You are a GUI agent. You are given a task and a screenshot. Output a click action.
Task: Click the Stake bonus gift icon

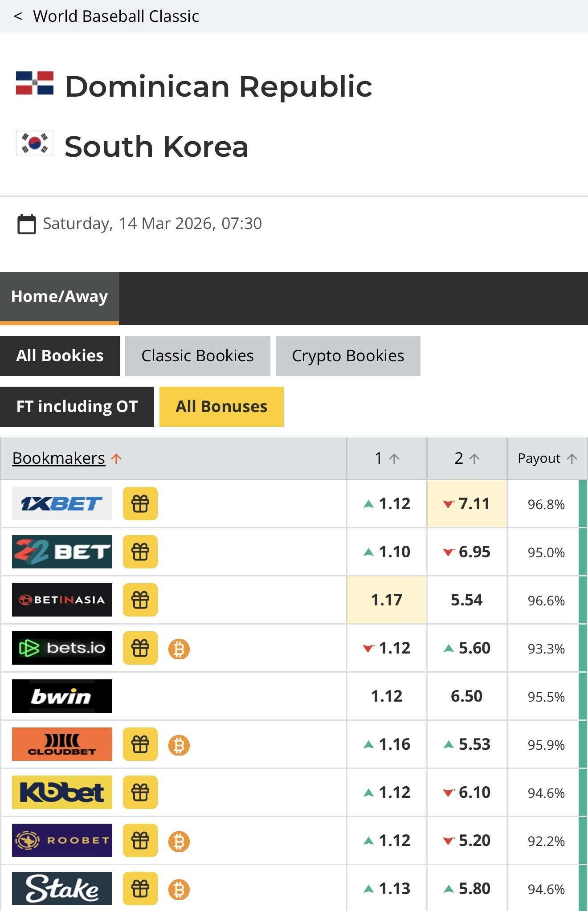(140, 888)
